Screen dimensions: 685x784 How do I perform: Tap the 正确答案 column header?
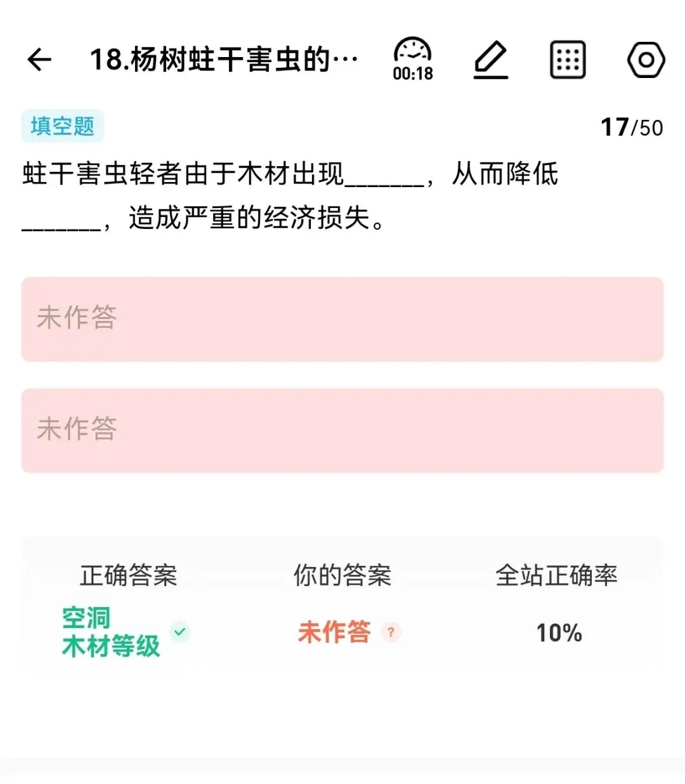point(128,575)
